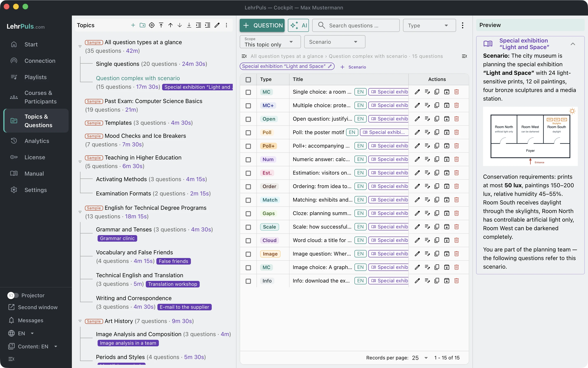The image size is (588, 368).
Task: Collapse the Special exhibition preview card
Action: point(573,44)
